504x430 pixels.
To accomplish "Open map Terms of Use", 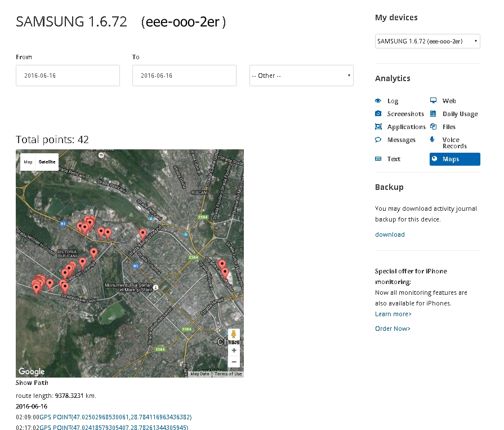I will point(228,374).
